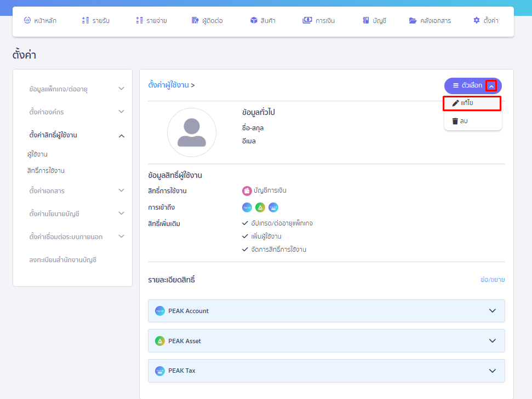Click the green PEAK Asset access icon
Viewport: 532px width, 399px height.
(260, 207)
